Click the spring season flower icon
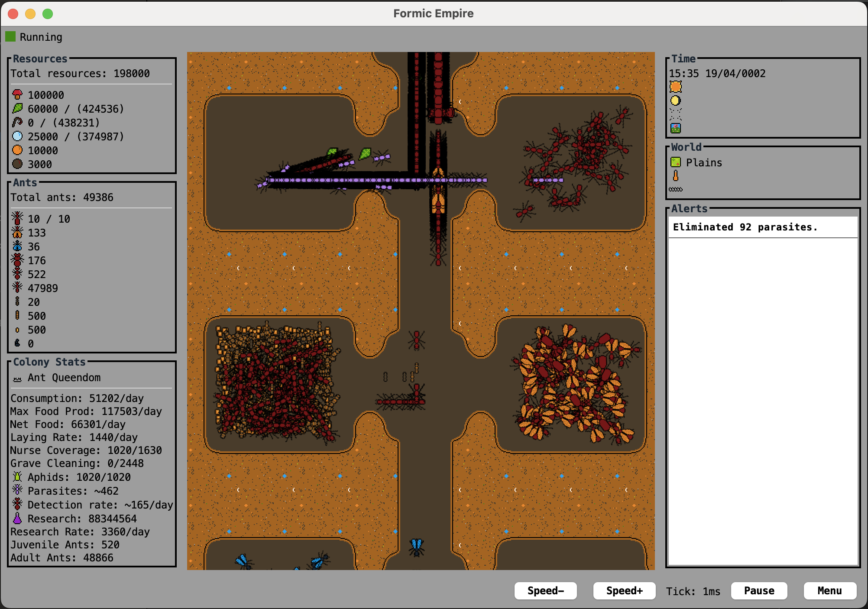The width and height of the screenshot is (868, 609). click(675, 128)
